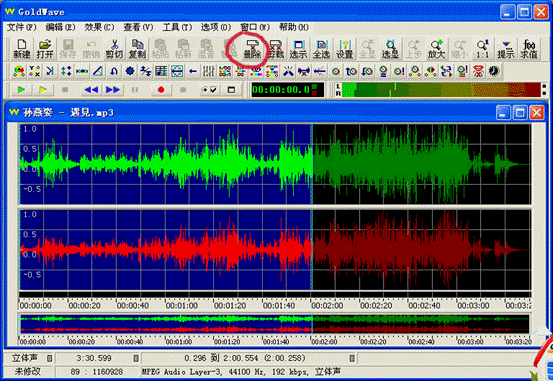Click the small button after the selection range
This screenshot has height=381, width=553.
click(352, 358)
